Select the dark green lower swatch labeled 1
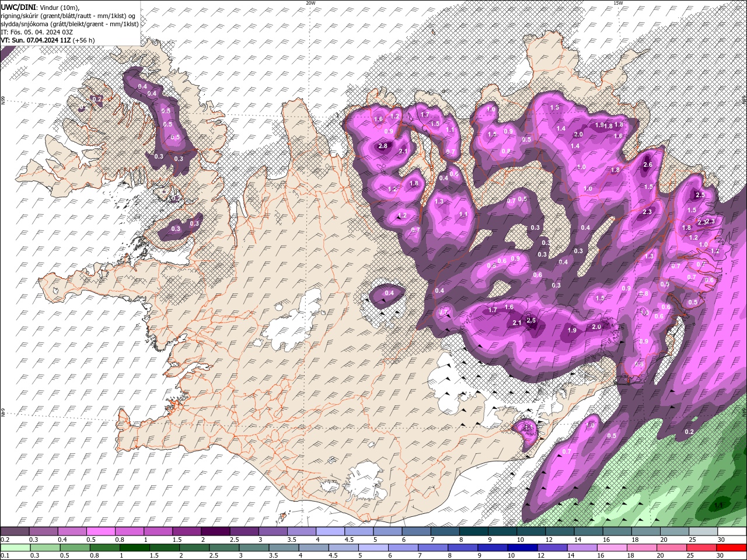747x560 pixels. [x=134, y=548]
